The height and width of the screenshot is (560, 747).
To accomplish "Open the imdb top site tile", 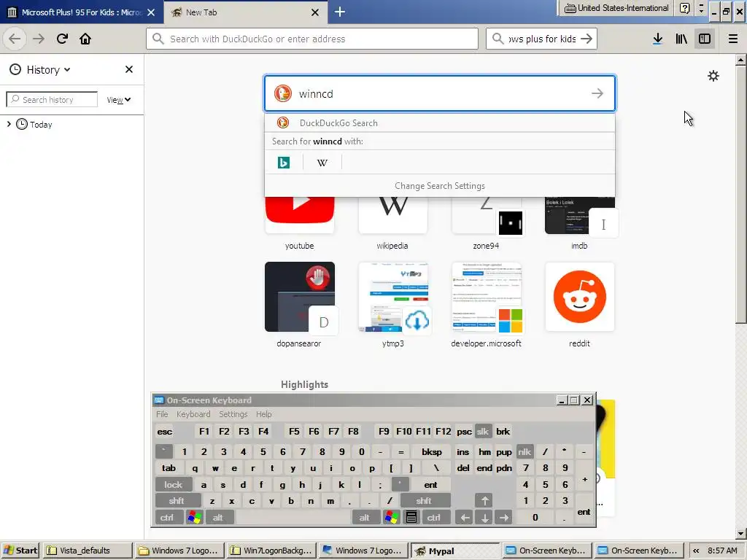I will tap(580, 214).
